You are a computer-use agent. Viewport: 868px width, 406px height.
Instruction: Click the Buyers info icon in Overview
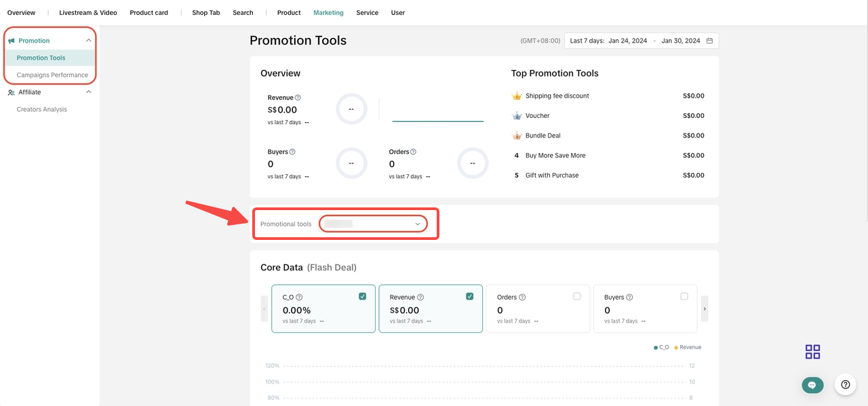click(292, 152)
